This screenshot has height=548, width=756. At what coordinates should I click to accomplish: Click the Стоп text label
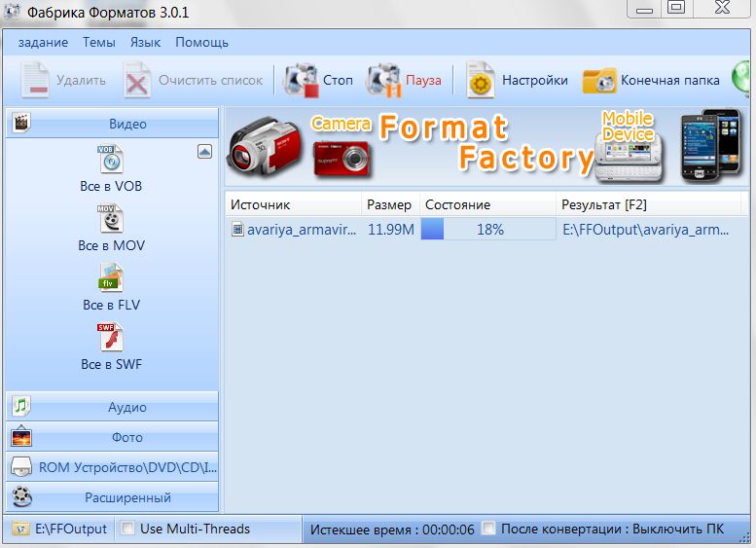338,80
